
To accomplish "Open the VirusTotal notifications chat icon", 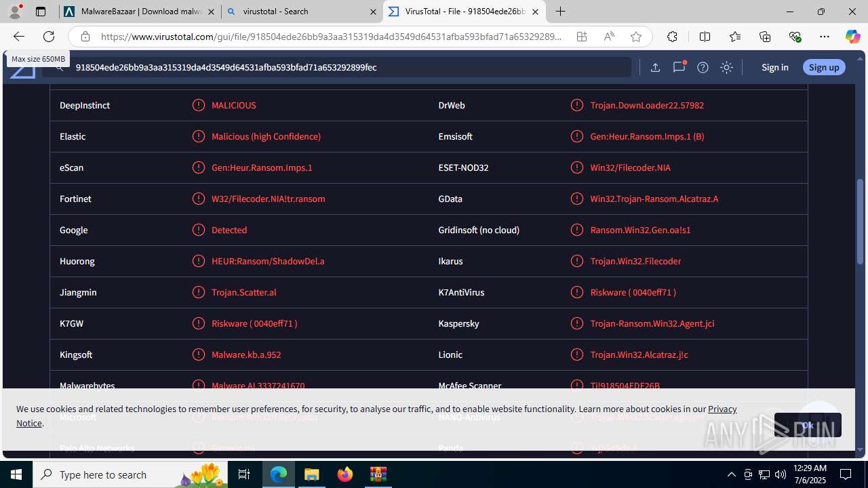I will point(679,67).
